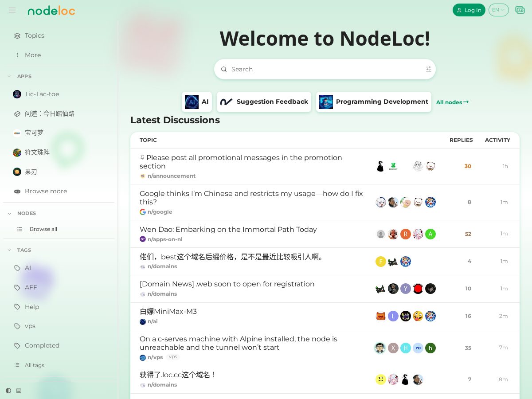Click yellow F avatar in 佬们 row
532x399 pixels.
click(381, 262)
